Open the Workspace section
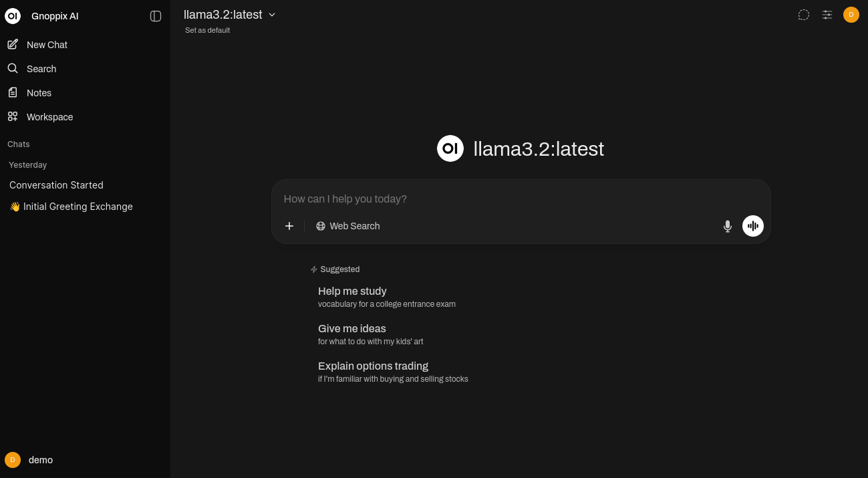The height and width of the screenshot is (478, 868). click(49, 117)
